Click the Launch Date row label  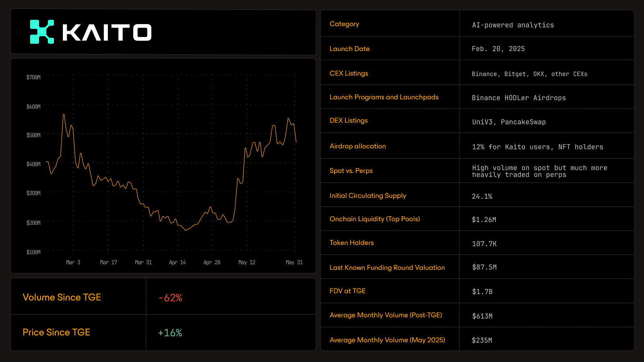click(349, 49)
